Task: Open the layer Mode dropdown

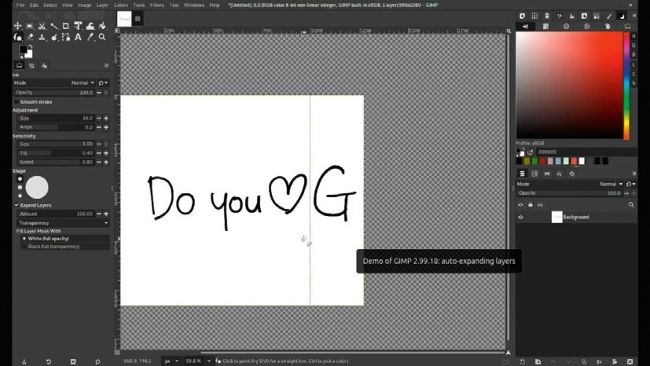Action: (x=570, y=184)
